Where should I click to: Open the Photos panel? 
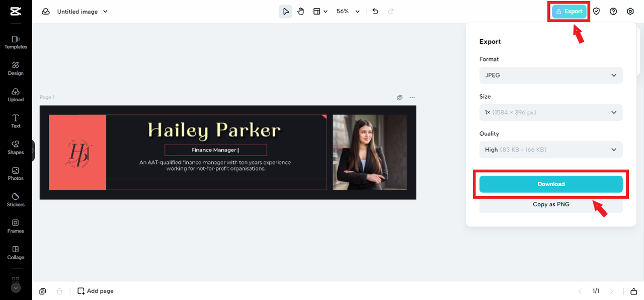pyautogui.click(x=16, y=174)
